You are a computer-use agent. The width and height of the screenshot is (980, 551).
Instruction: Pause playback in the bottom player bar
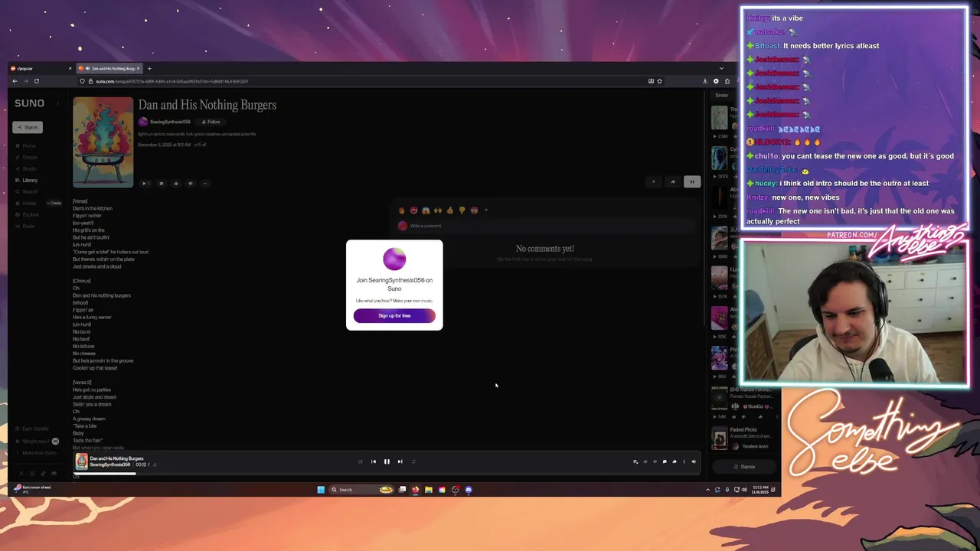click(387, 461)
